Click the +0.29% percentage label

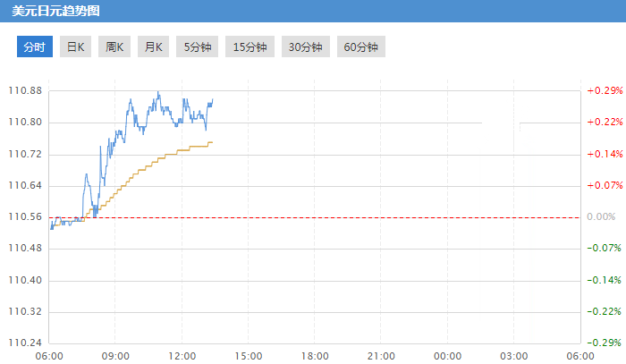pos(604,91)
